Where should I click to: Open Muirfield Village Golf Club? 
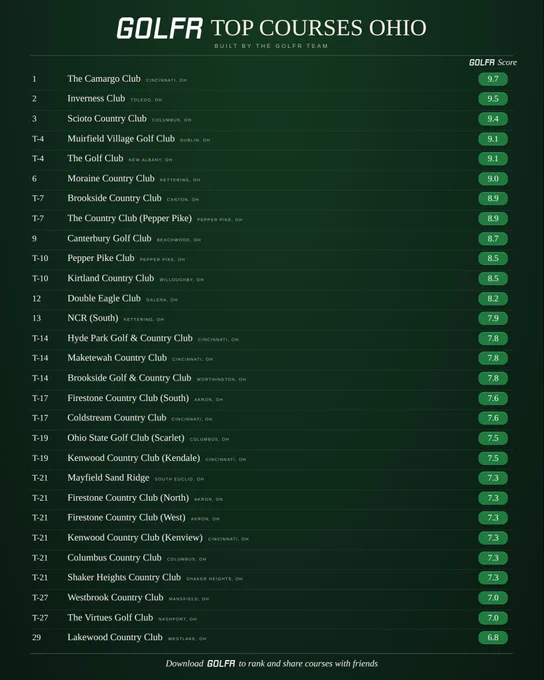(x=121, y=138)
